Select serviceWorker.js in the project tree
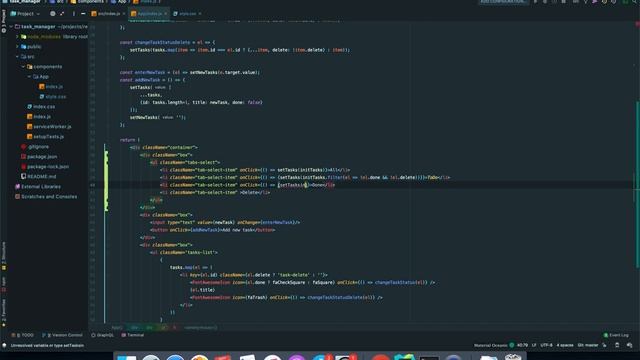640x360 pixels. click(49, 127)
